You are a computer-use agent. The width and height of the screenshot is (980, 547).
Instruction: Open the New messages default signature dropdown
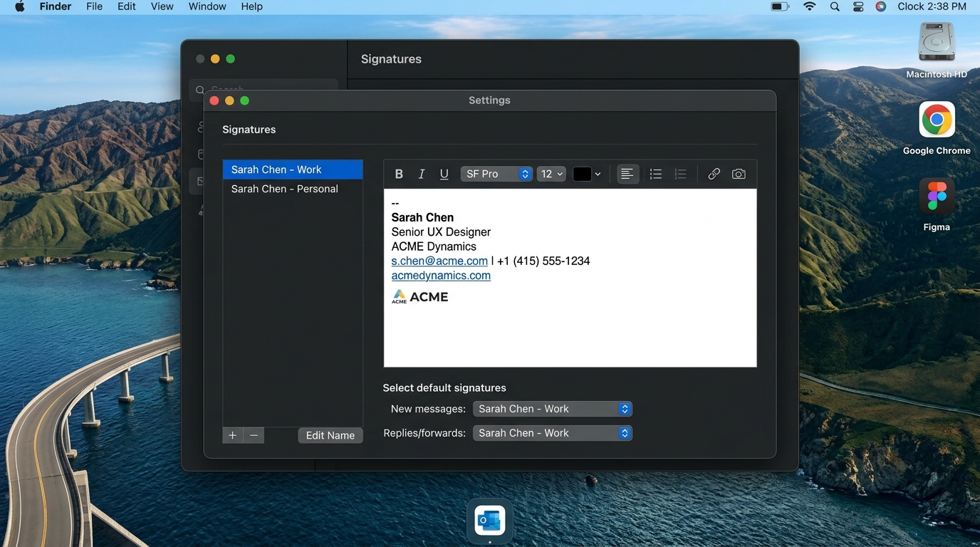[x=553, y=409]
